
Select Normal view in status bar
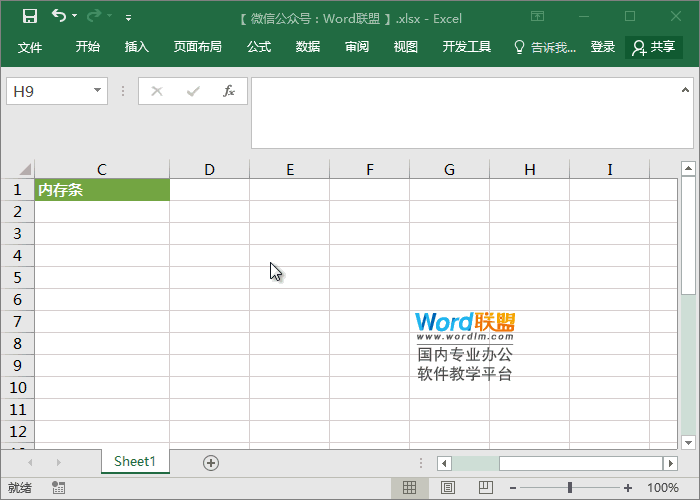click(409, 488)
